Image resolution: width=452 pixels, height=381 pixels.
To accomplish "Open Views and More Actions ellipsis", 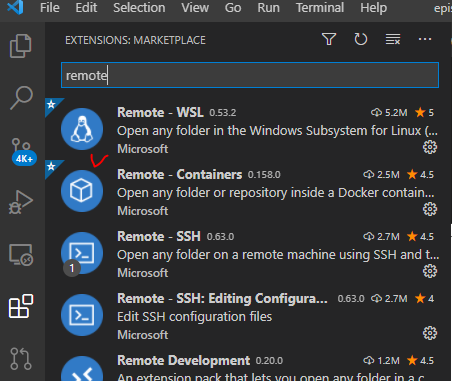I will click(425, 39).
